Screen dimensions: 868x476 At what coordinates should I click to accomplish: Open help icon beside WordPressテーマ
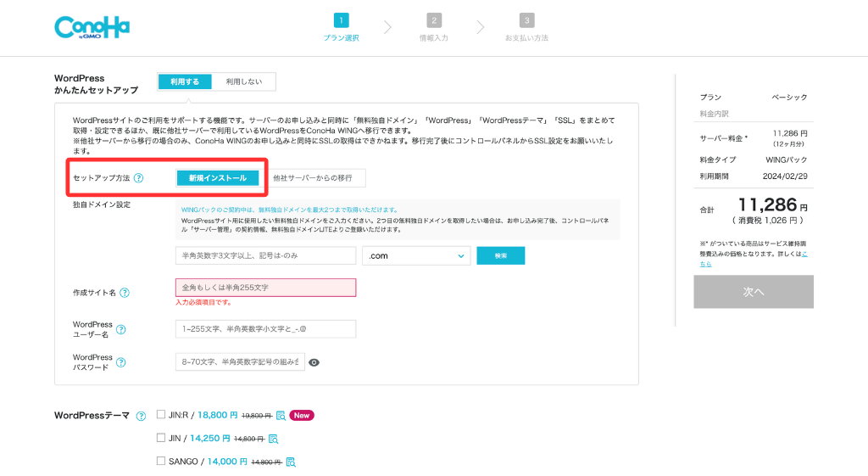pyautogui.click(x=142, y=416)
